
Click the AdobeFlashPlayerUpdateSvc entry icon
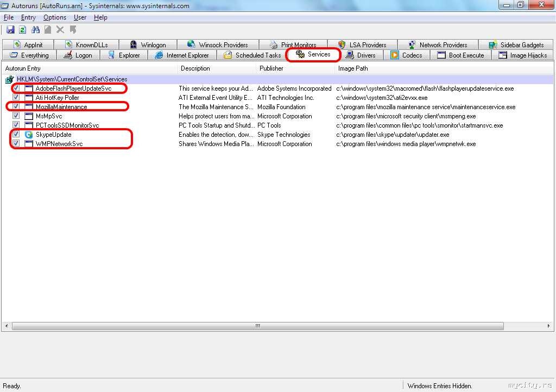point(29,88)
